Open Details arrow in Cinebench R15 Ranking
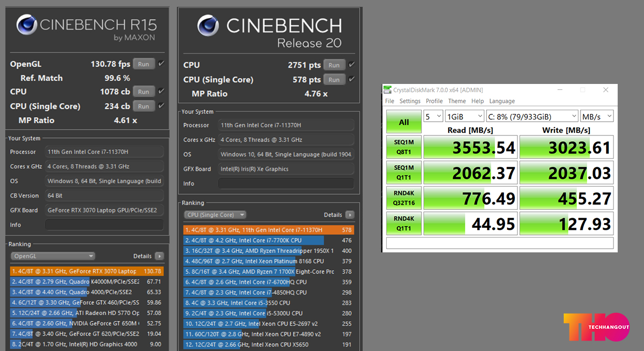 pyautogui.click(x=159, y=256)
